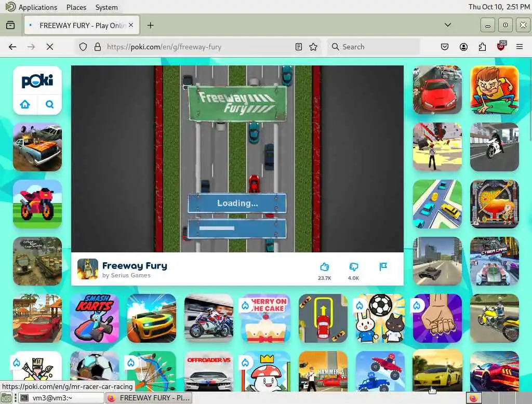Viewport: 532px width, 404px height.
Task: Click the address bar URL field
Action: (x=197, y=47)
